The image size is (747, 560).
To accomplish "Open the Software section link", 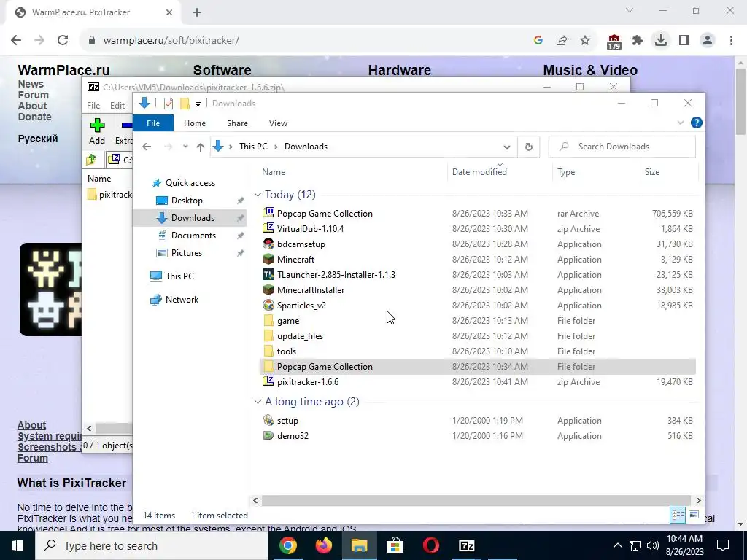I will tap(222, 70).
